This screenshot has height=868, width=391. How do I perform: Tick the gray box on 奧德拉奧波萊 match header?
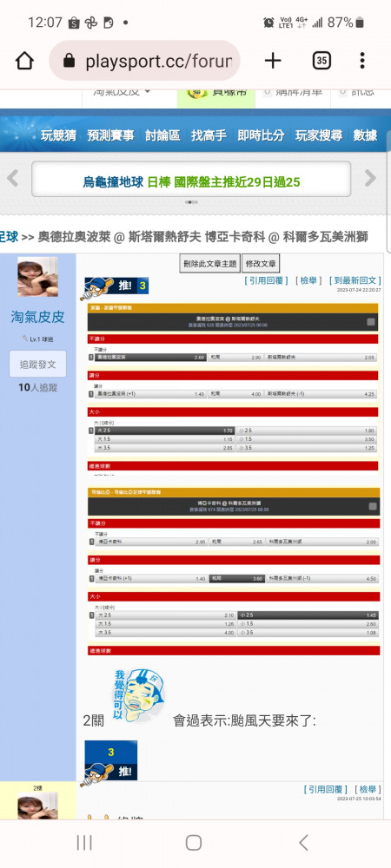coord(370,322)
